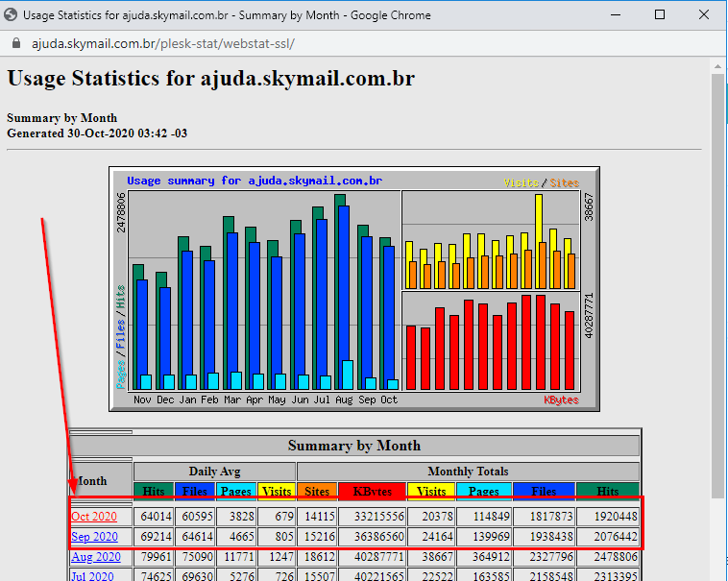Click the value 69214 in Sep 2020 row
The image size is (728, 581).
pyautogui.click(x=156, y=537)
